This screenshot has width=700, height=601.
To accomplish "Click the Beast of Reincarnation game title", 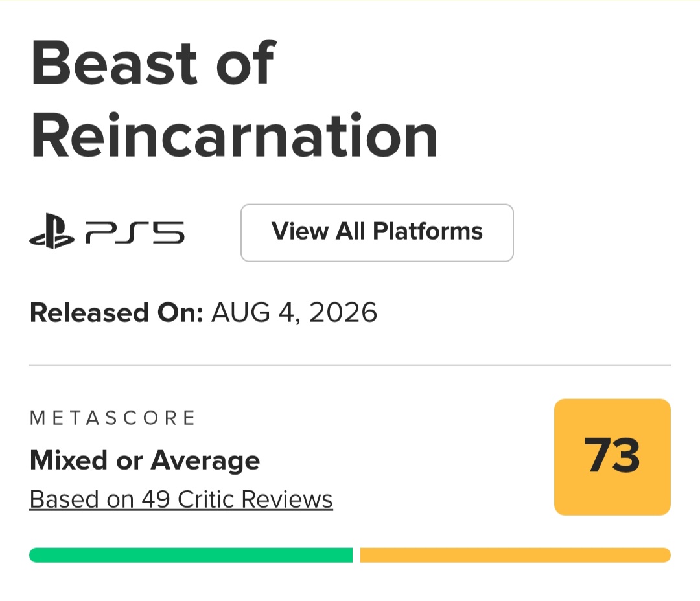I will click(x=235, y=99).
